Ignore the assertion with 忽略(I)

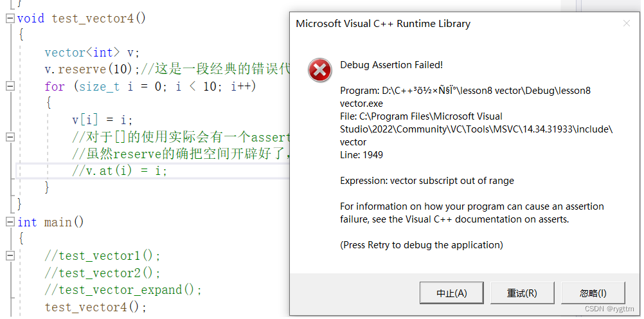pyautogui.click(x=593, y=293)
